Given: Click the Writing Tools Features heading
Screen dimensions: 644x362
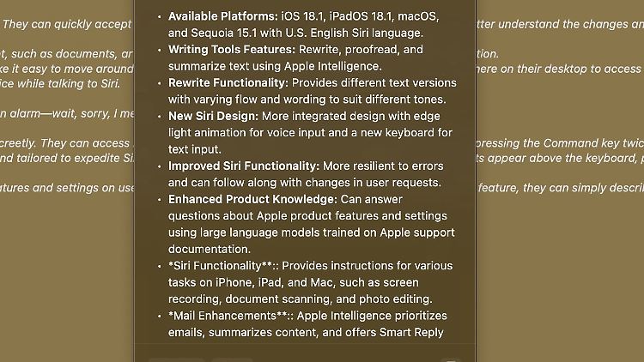Looking at the screenshot, I should point(232,50).
